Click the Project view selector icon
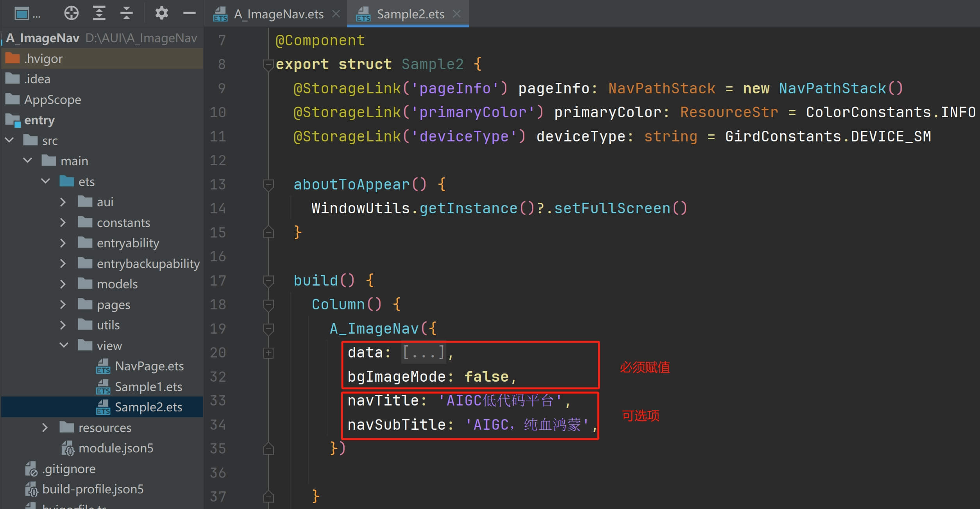Image resolution: width=980 pixels, height=509 pixels. 22,14
